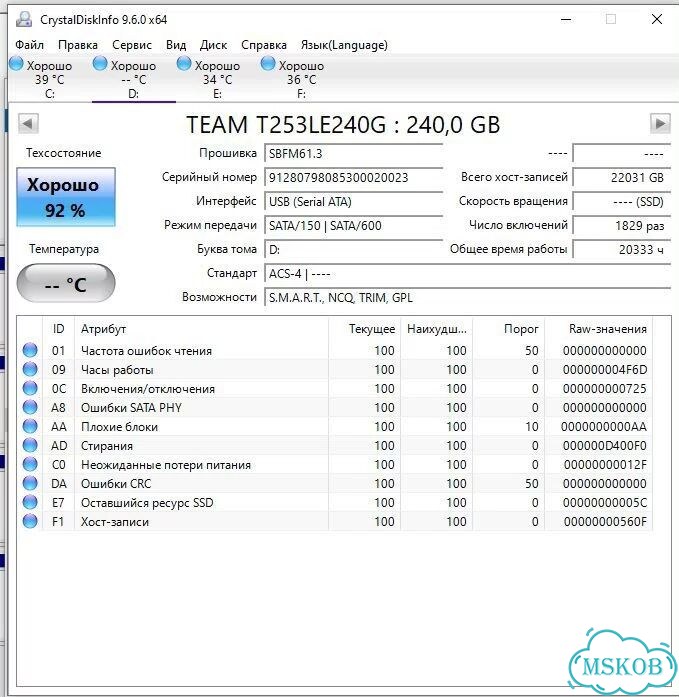Go to next disk with right arrow
The width and height of the screenshot is (679, 697).
point(660,123)
